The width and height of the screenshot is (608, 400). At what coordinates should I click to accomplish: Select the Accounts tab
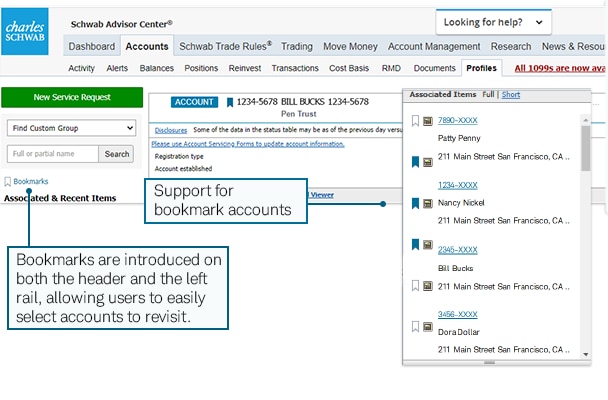147,46
